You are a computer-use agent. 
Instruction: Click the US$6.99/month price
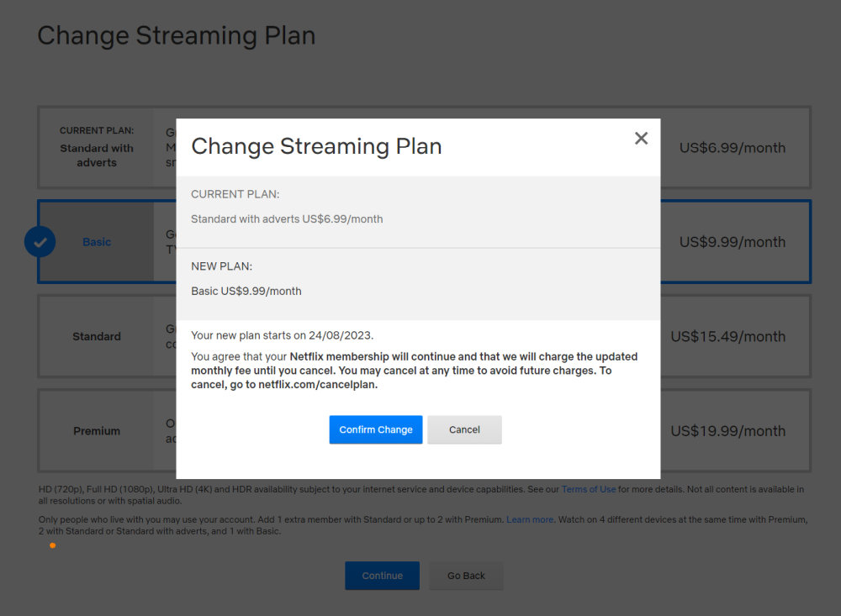[732, 148]
